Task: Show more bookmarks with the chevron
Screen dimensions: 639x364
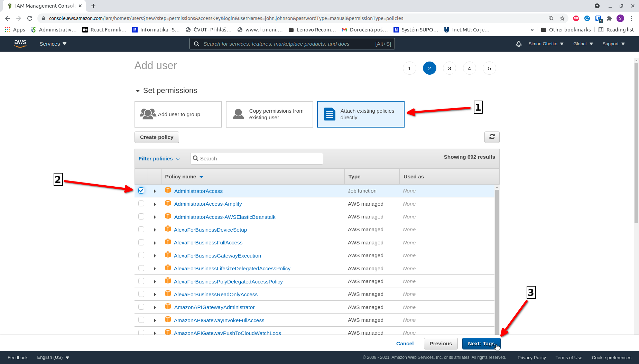Action: point(532,30)
